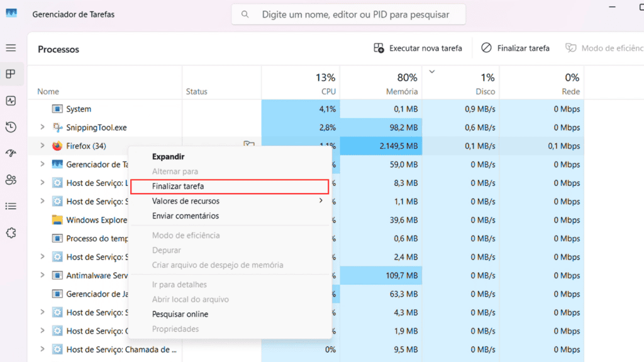This screenshot has height=362, width=644.
Task: Expand the Gerenciador de Tarefas process group
Action: (42, 164)
